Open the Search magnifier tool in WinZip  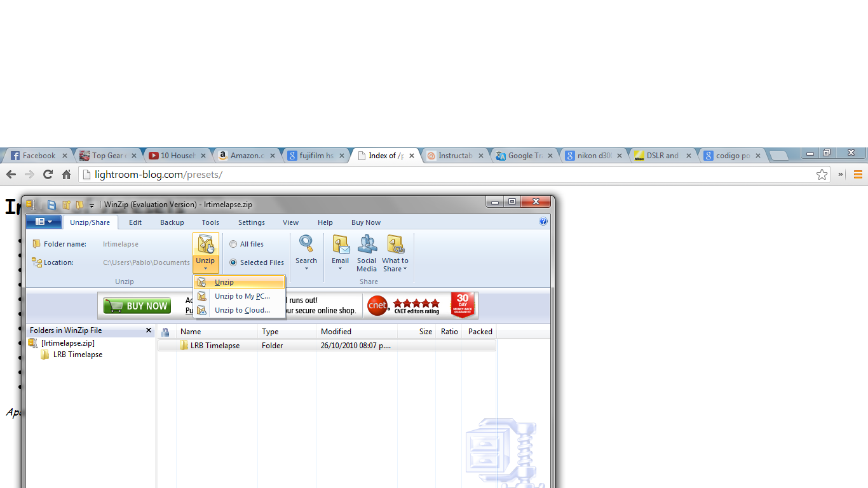pos(306,243)
